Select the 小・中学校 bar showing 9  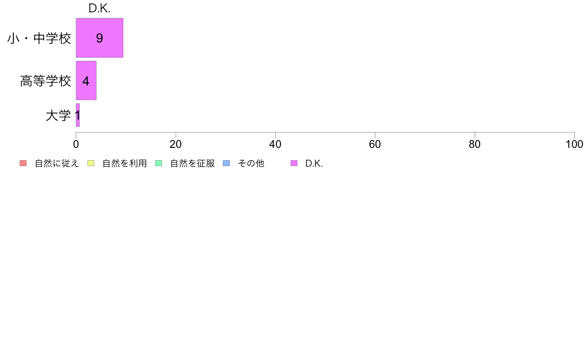[99, 38]
